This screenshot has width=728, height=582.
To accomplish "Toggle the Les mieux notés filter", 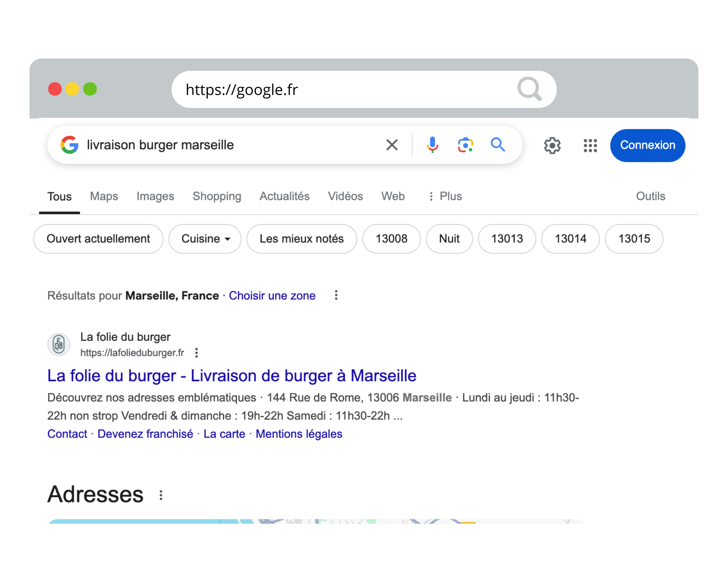I will (x=302, y=239).
